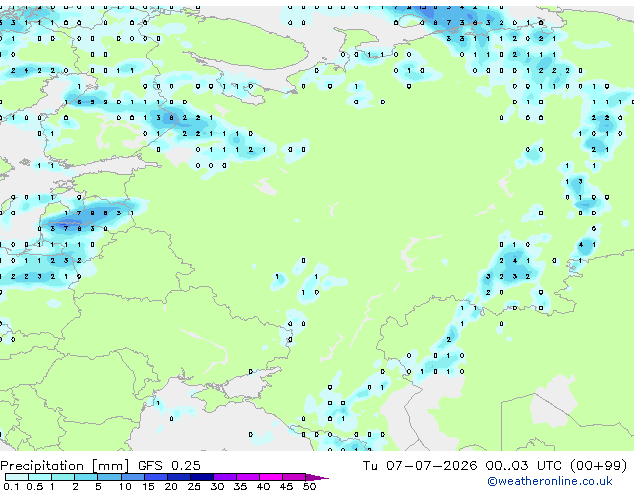Screen dimensions: 634x490
Task: Click the above-50 arrow tip of legend
Action: tap(317, 477)
